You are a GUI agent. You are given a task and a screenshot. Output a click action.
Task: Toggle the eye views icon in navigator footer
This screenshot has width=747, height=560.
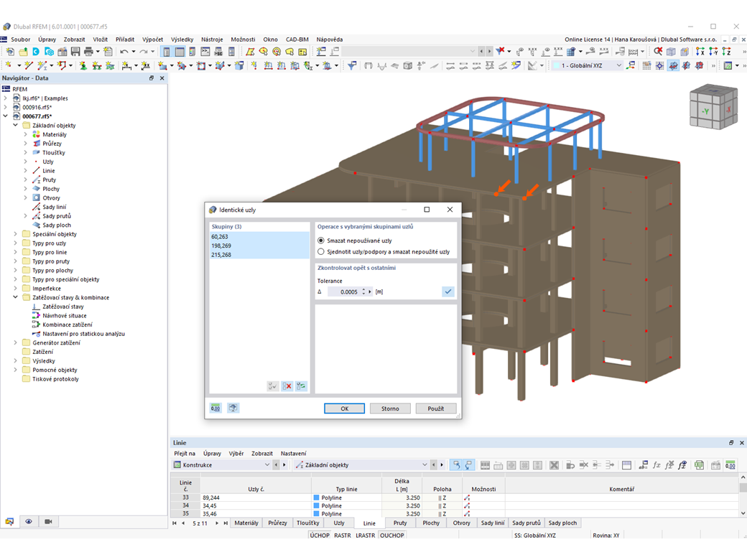pyautogui.click(x=29, y=521)
